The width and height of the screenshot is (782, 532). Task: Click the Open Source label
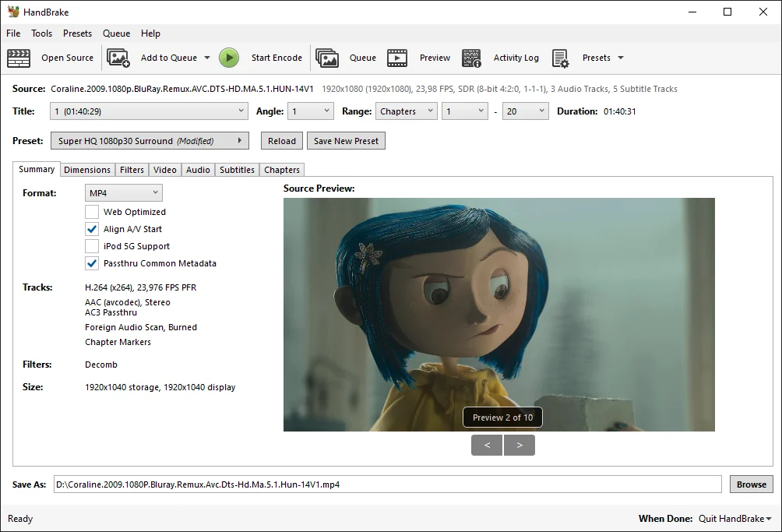67,58
